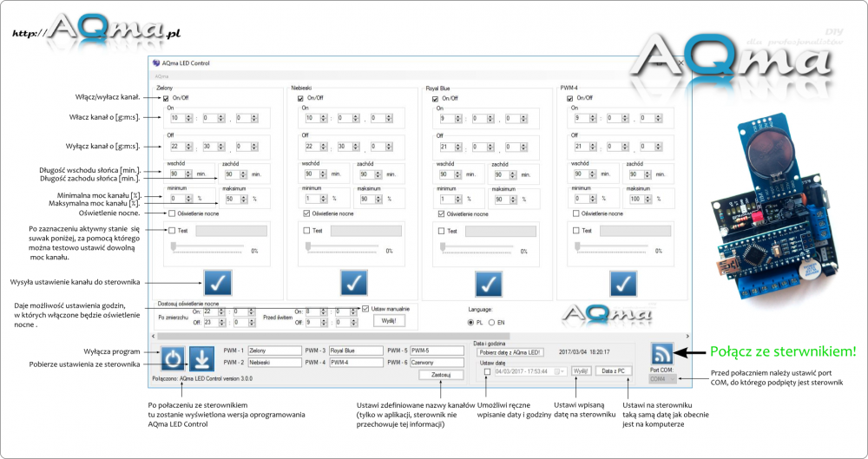Download settings from controller with arrow icon
This screenshot has height=459, width=868.
(x=201, y=358)
